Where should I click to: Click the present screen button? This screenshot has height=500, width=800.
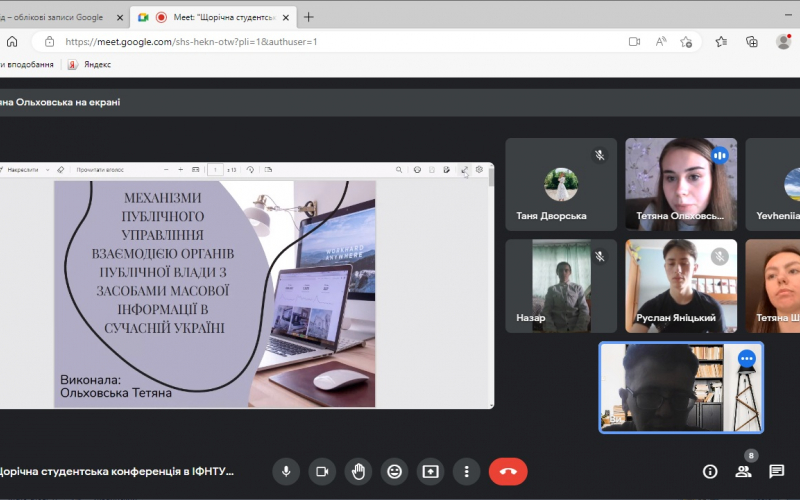click(430, 471)
